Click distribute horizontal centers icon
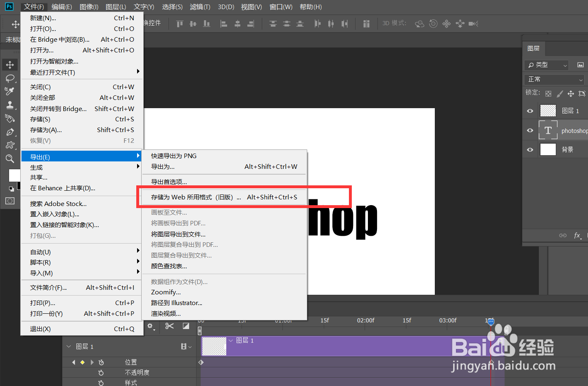 point(331,24)
